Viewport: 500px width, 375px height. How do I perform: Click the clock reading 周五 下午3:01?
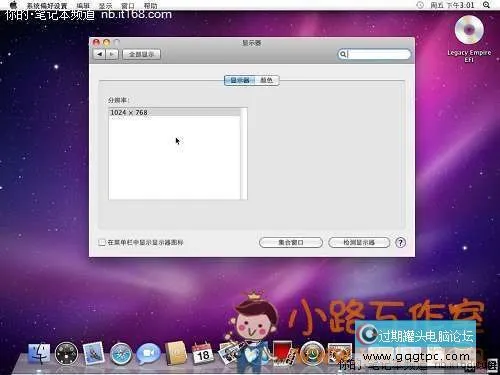coord(452,5)
